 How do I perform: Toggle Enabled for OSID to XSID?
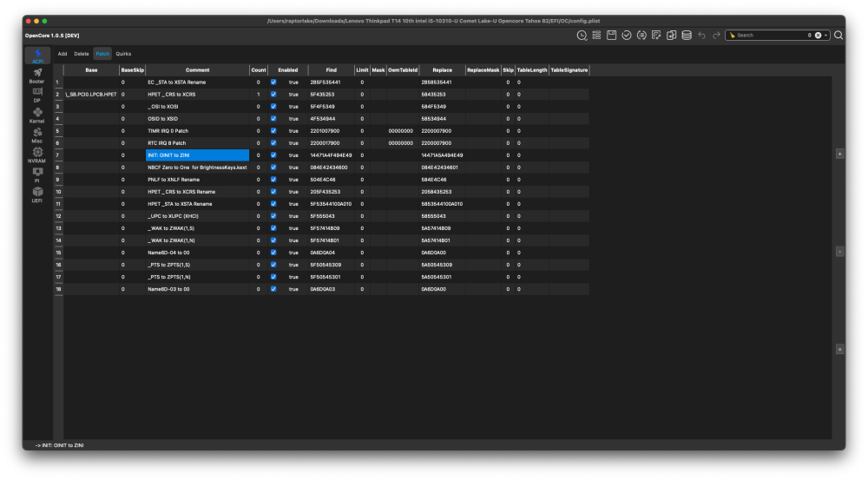click(x=273, y=118)
